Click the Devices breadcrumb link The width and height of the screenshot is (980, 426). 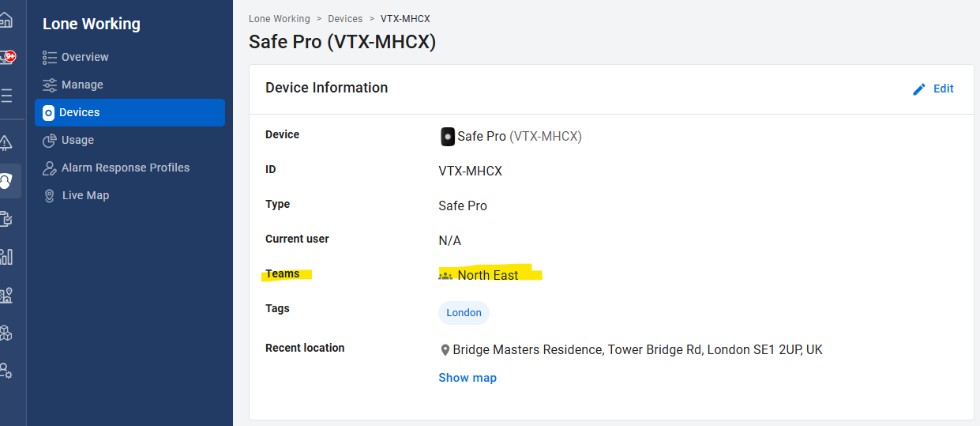pos(345,18)
